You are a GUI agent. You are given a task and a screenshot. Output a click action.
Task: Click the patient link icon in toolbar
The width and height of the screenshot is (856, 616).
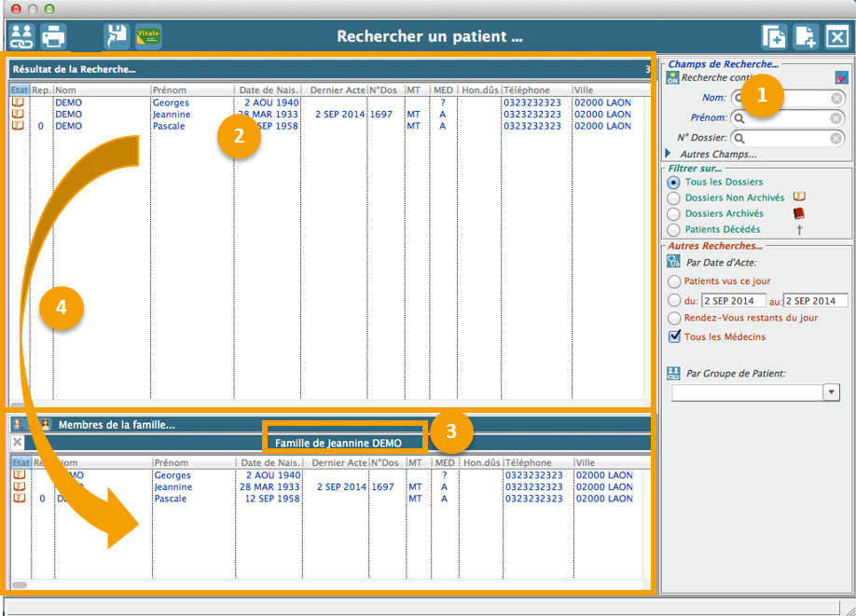21,36
